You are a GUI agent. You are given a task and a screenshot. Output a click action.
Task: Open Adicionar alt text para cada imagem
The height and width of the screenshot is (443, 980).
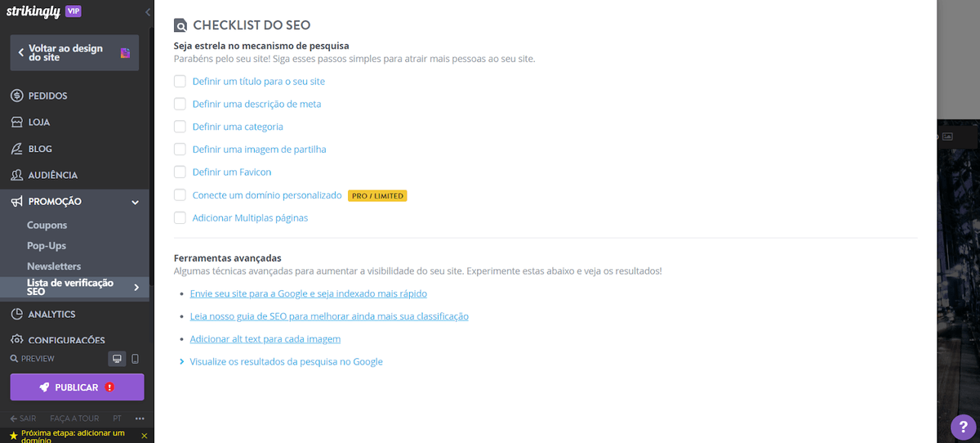click(265, 338)
